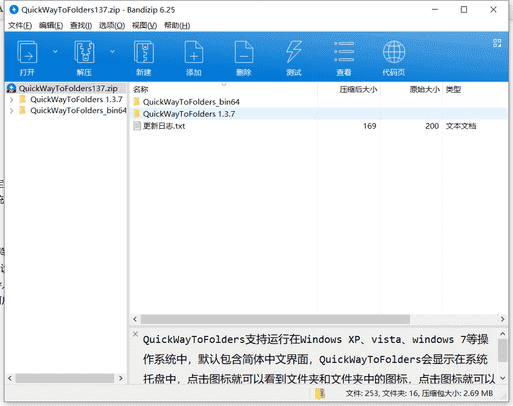Click file list horizontal scrollbar thumb
This screenshot has width=513, height=406.
tap(275, 319)
